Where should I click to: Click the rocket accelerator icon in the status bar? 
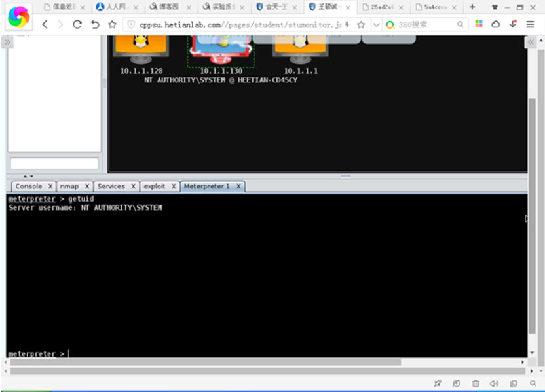[438, 383]
